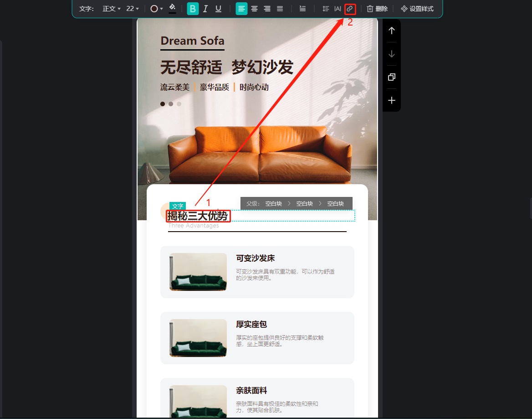The image size is (532, 419).
Task: Select first 空白块 in the parent breadcrumb
Action: [274, 203]
